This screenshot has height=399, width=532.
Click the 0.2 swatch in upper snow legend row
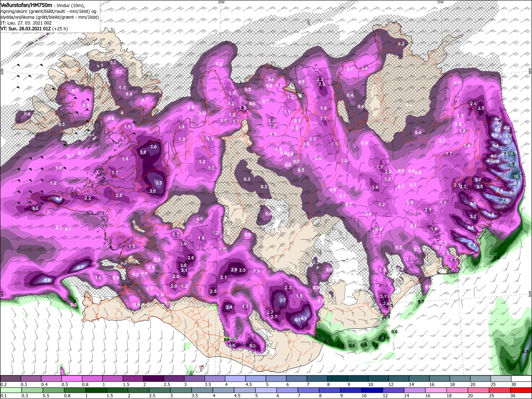pos(10,379)
